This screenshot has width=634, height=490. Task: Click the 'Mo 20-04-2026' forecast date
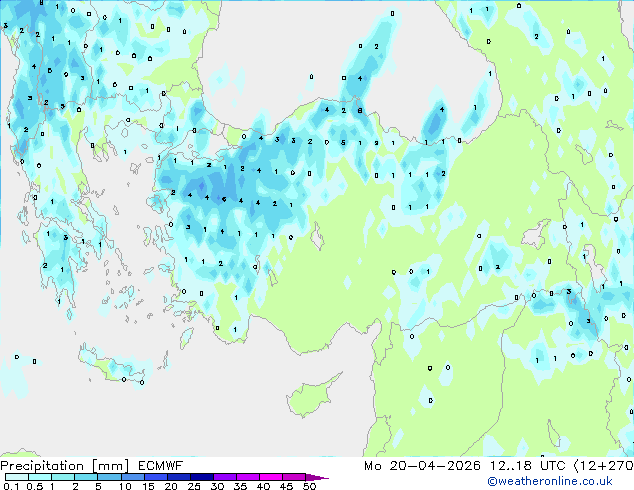click(x=422, y=466)
